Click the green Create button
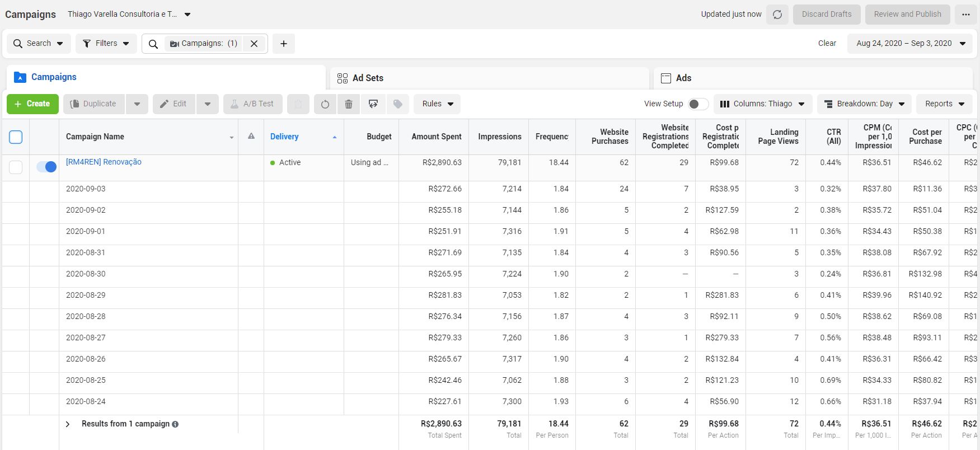980x450 pixels. point(32,104)
